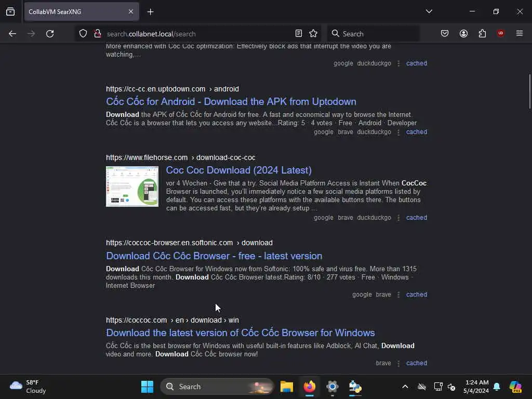Open tracking protection shield icon

(83, 33)
